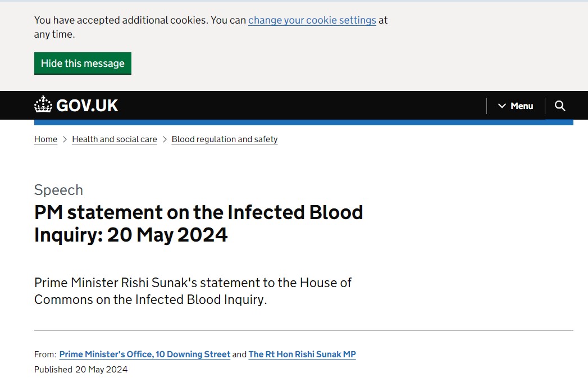Click breadcrumb chevron after Health and social care

click(165, 139)
